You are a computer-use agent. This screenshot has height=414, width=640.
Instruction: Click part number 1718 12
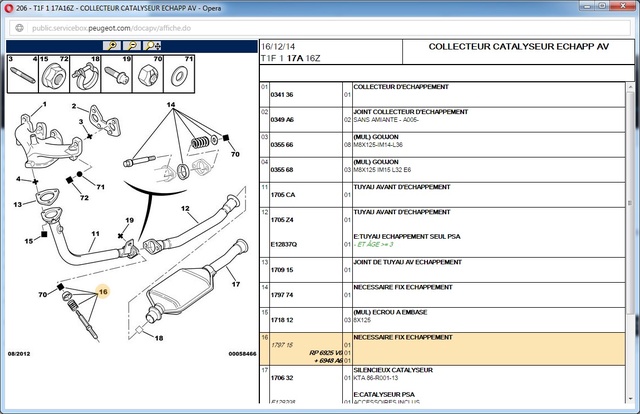pyautogui.click(x=282, y=320)
